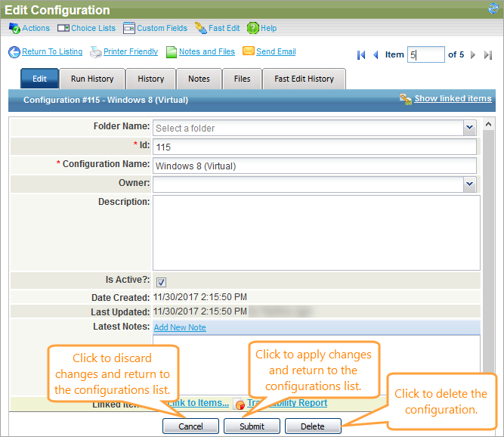Click into the Configuration Name field
The image size is (504, 437).
click(314, 165)
